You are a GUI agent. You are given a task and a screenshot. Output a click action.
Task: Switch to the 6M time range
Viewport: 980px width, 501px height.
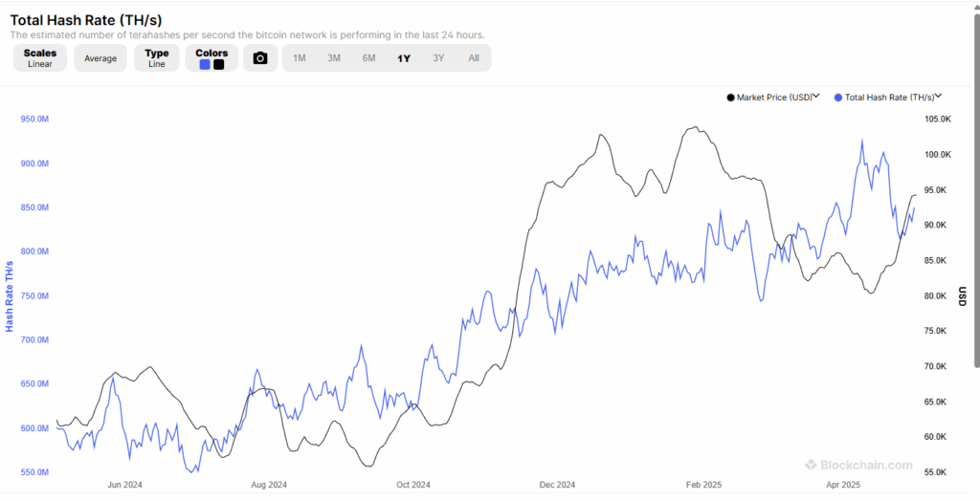tap(368, 58)
